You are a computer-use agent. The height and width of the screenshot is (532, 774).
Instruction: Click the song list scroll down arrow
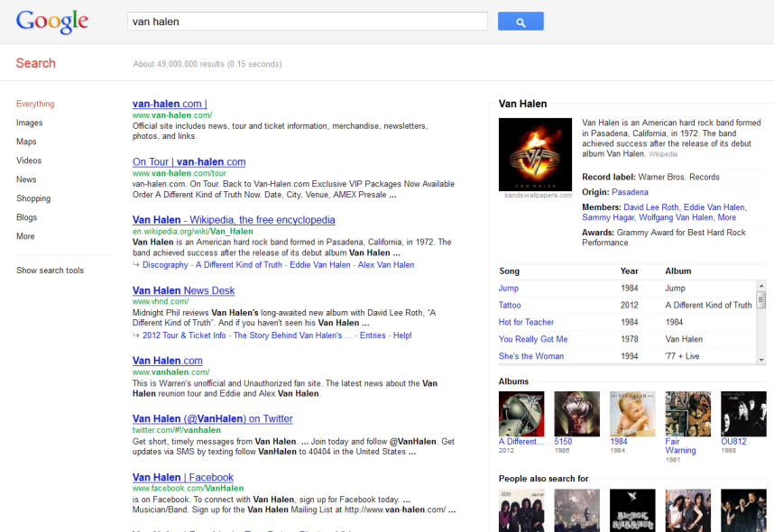pyautogui.click(x=761, y=361)
